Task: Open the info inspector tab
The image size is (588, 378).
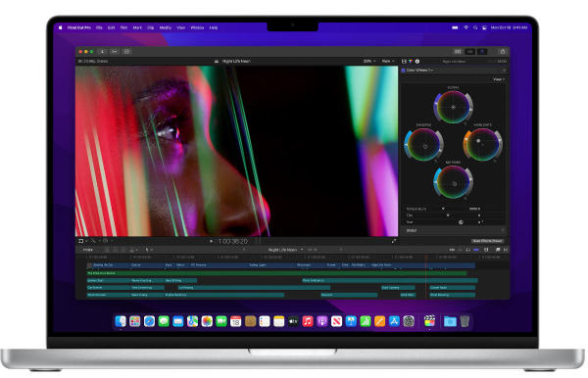Action: (x=417, y=61)
